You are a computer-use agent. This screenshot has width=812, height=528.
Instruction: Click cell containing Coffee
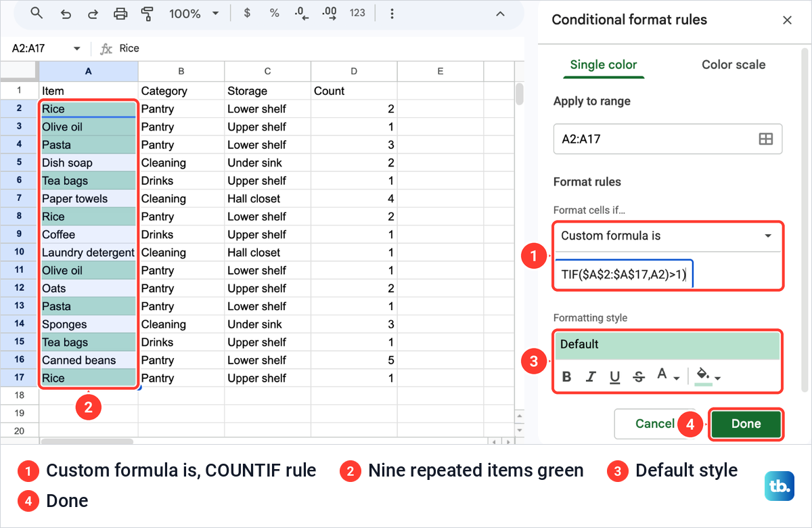tap(89, 234)
